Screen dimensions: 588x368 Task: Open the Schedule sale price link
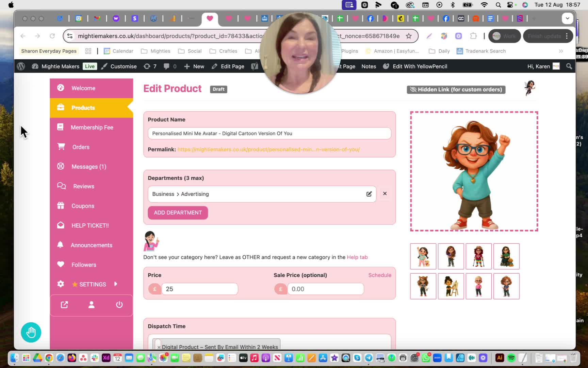380,275
